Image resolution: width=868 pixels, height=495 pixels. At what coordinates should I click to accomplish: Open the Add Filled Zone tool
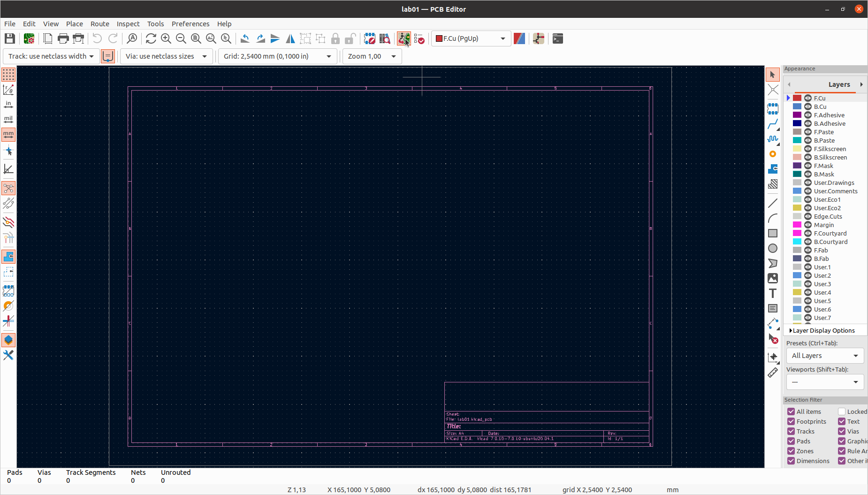[773, 169]
